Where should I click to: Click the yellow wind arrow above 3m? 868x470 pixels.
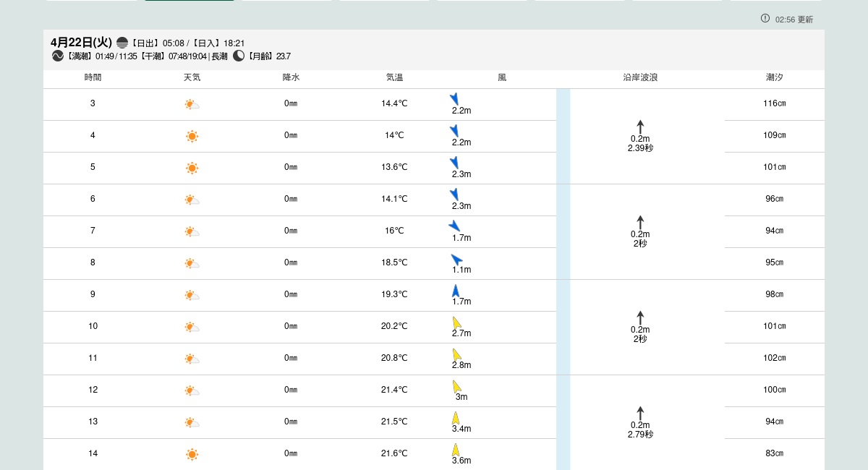(457, 387)
